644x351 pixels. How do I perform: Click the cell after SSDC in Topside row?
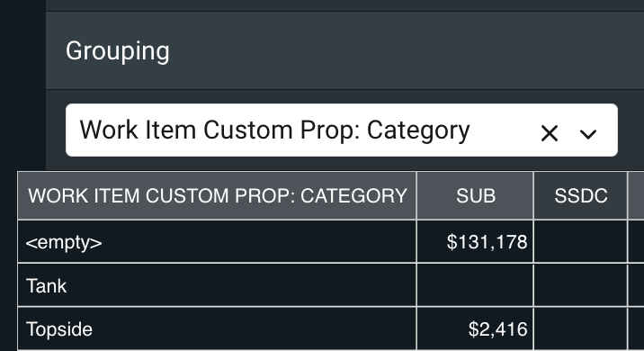point(636,329)
